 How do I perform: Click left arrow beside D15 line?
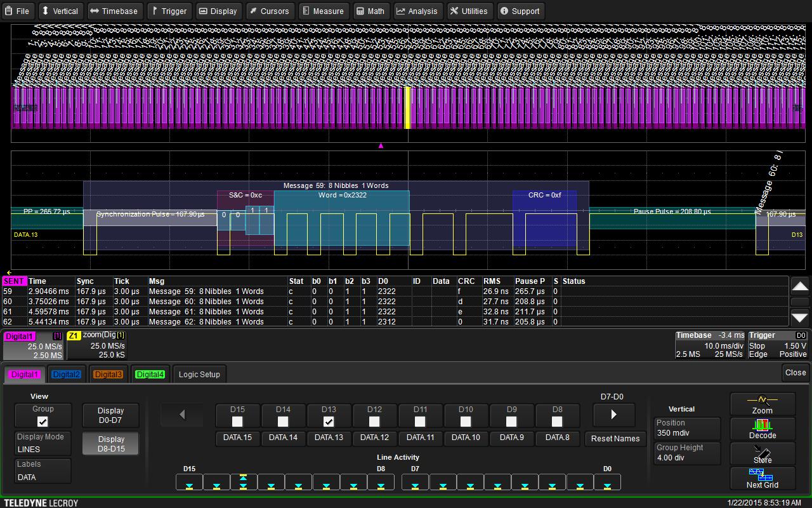tap(182, 415)
